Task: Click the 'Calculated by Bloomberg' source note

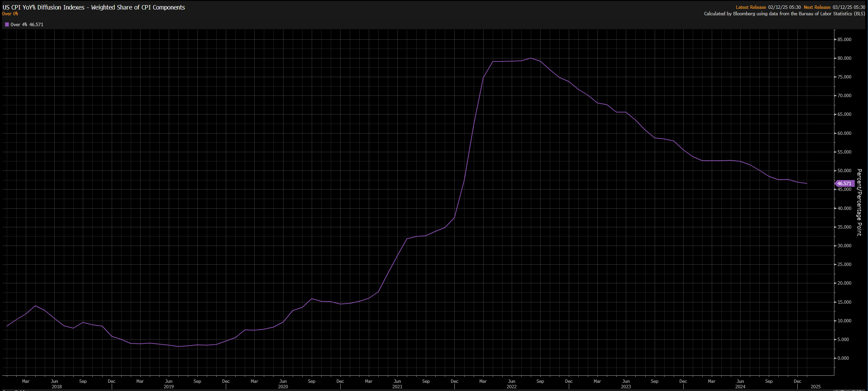Action: click(x=784, y=14)
